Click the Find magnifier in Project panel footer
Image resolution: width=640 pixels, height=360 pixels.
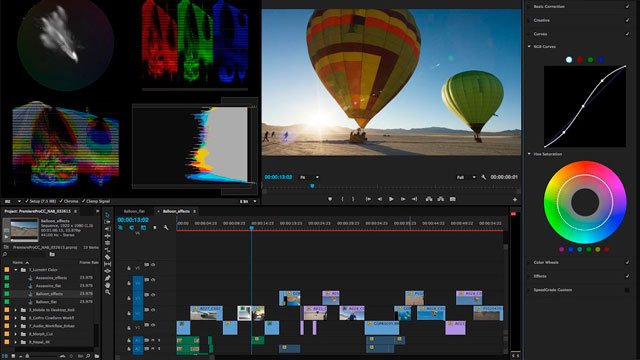(x=88, y=356)
